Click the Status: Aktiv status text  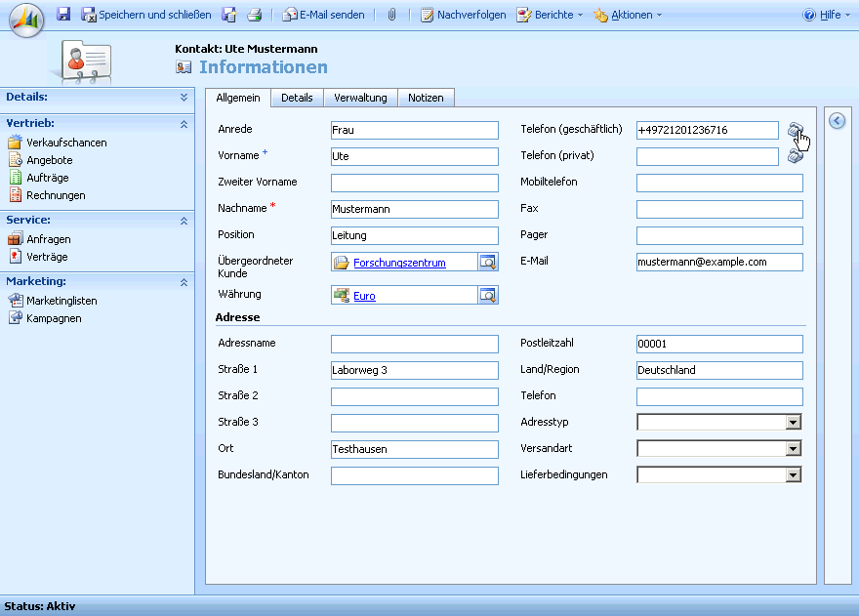point(40,606)
